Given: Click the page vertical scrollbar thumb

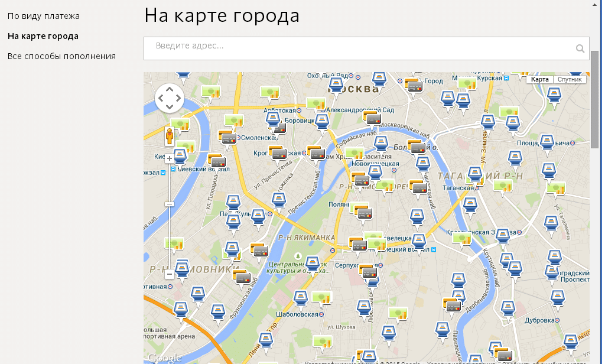Looking at the screenshot, I should point(594,99).
